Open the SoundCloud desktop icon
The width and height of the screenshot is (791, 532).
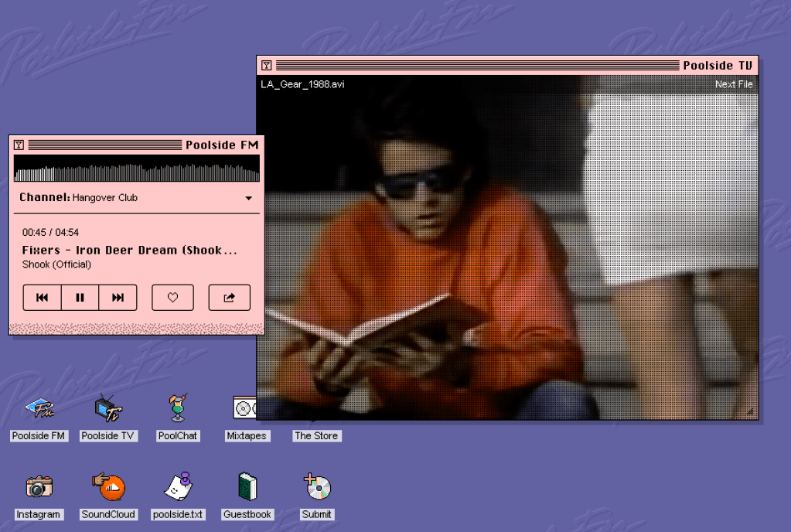108,486
